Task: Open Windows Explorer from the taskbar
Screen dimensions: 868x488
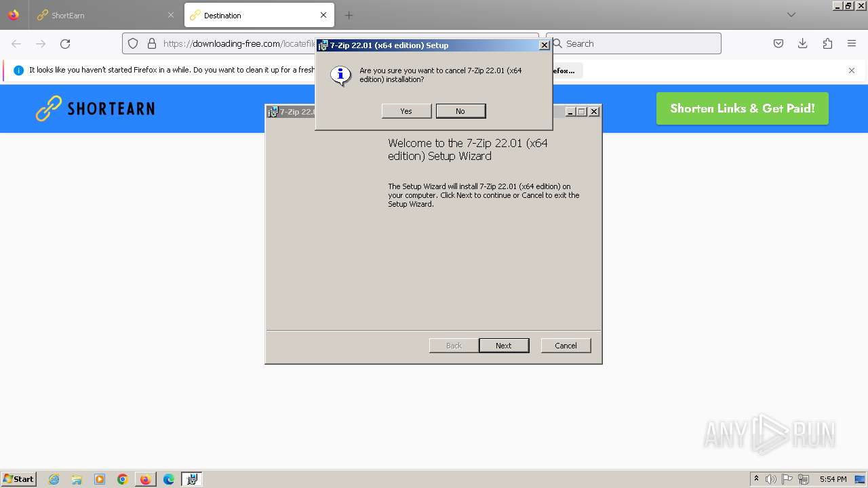Action: click(x=77, y=479)
